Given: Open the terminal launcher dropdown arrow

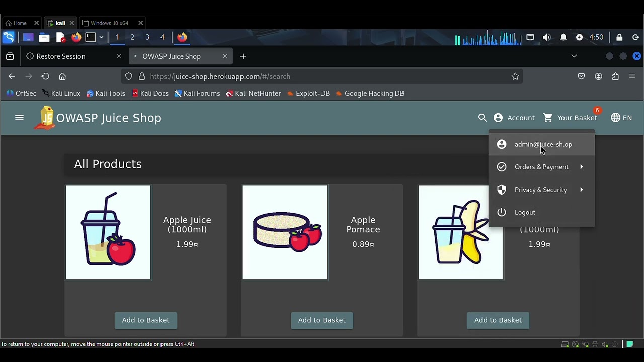Looking at the screenshot, I should tap(101, 37).
